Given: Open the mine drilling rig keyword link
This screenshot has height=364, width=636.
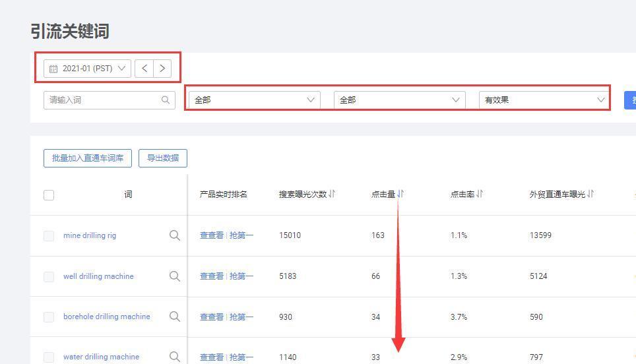Looking at the screenshot, I should click(90, 235).
